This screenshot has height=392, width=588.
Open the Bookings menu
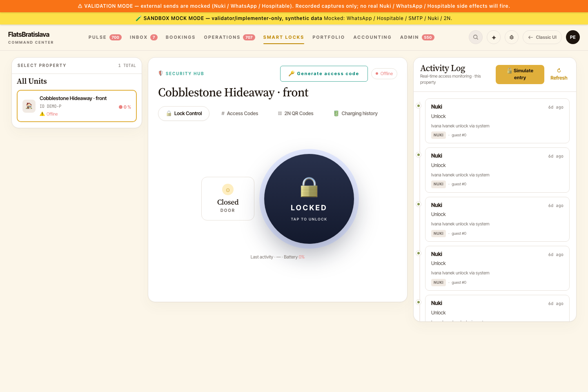pos(180,37)
